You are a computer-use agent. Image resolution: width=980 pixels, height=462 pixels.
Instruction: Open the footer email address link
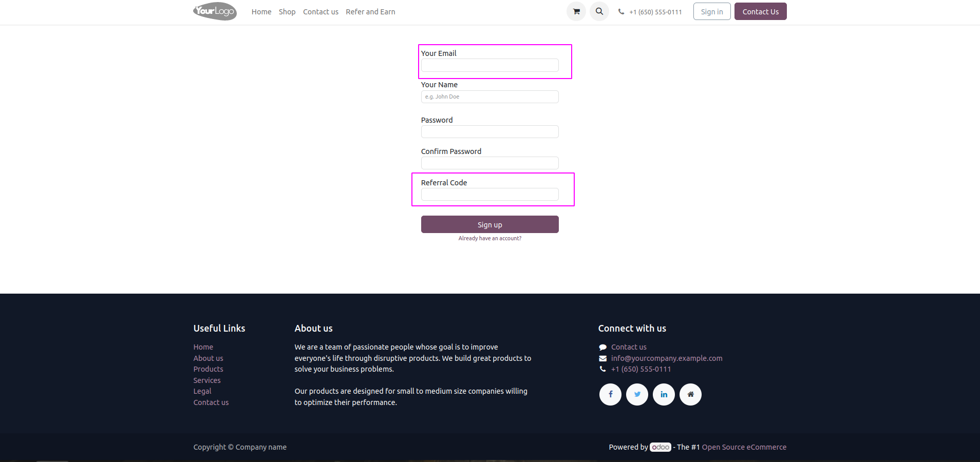tap(667, 358)
